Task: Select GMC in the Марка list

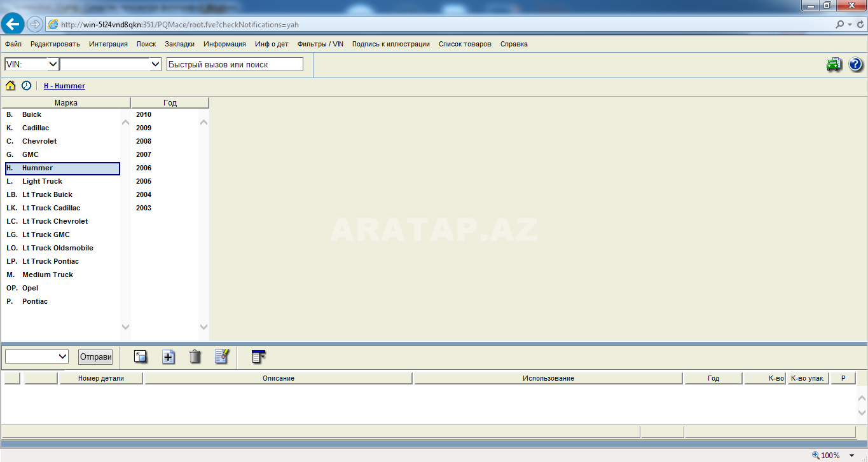Action: [62, 154]
